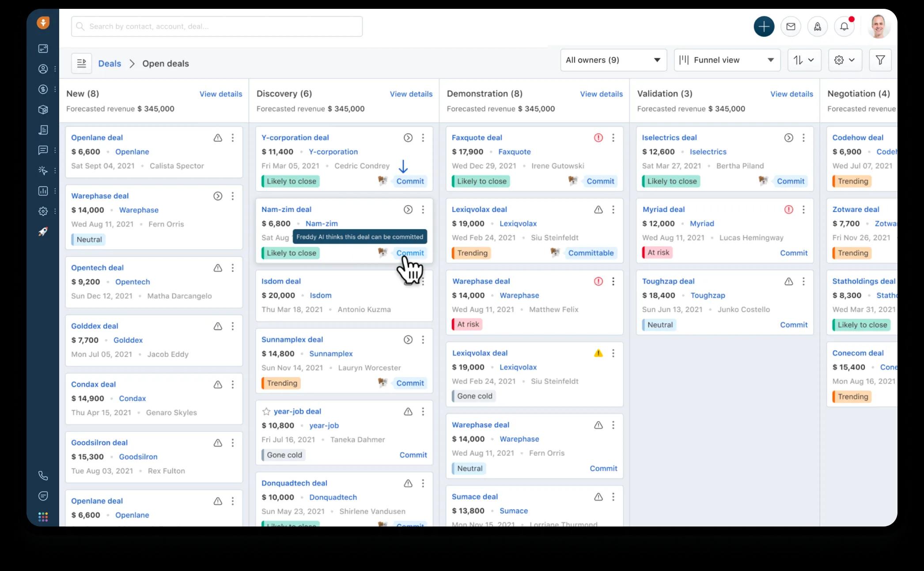Open the filter funnel icon on the right
The width and height of the screenshot is (924, 571).
click(880, 60)
